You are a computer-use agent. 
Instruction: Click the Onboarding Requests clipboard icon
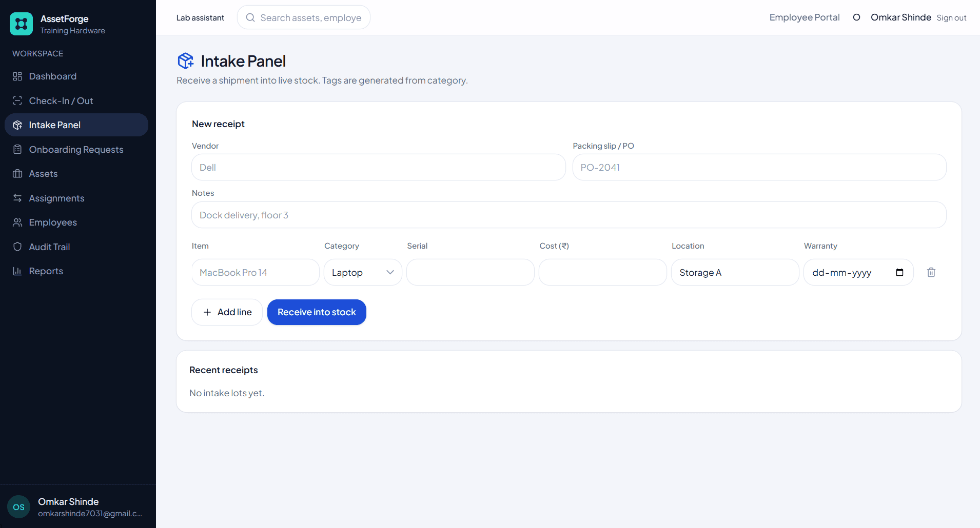17,149
